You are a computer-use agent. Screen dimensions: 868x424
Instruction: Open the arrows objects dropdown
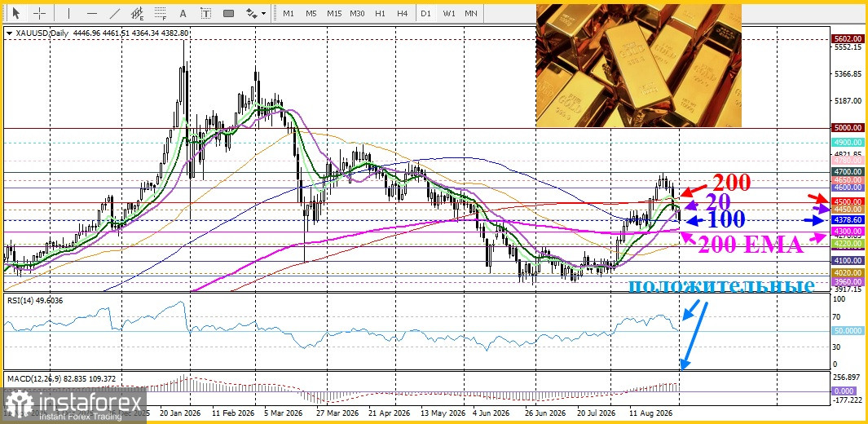pos(256,13)
